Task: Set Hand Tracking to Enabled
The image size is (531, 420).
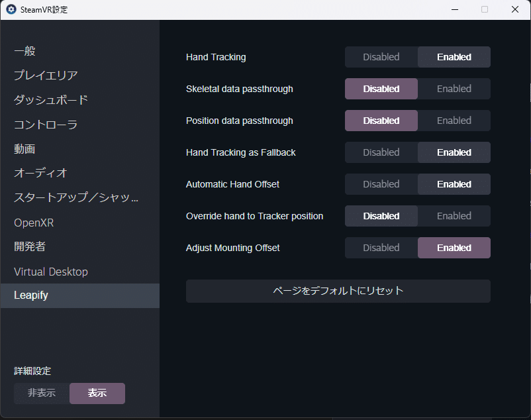Action: coord(454,57)
